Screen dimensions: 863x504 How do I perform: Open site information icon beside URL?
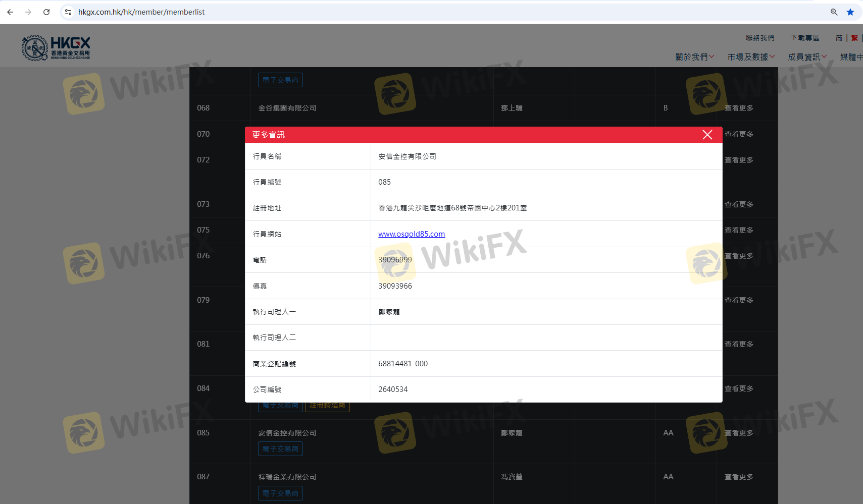click(x=68, y=12)
